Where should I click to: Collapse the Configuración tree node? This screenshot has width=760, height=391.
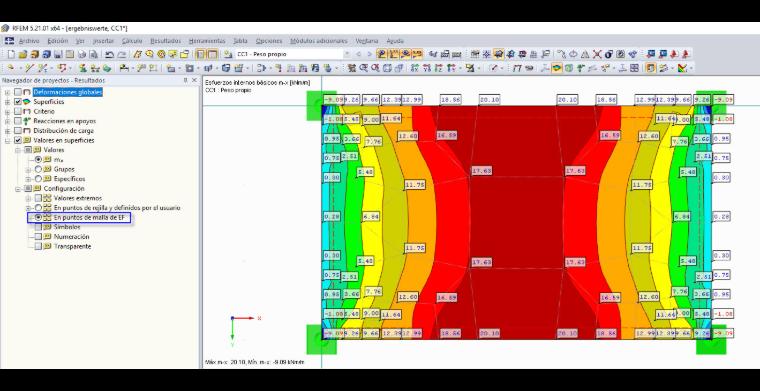[18, 188]
